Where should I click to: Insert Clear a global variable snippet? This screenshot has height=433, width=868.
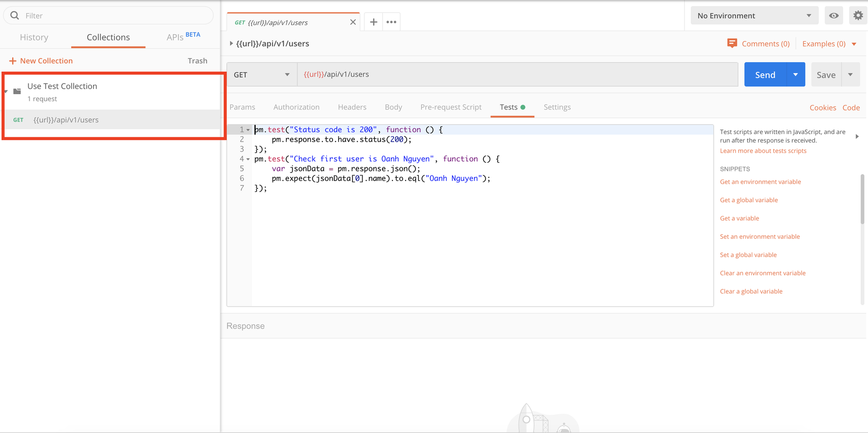click(751, 291)
